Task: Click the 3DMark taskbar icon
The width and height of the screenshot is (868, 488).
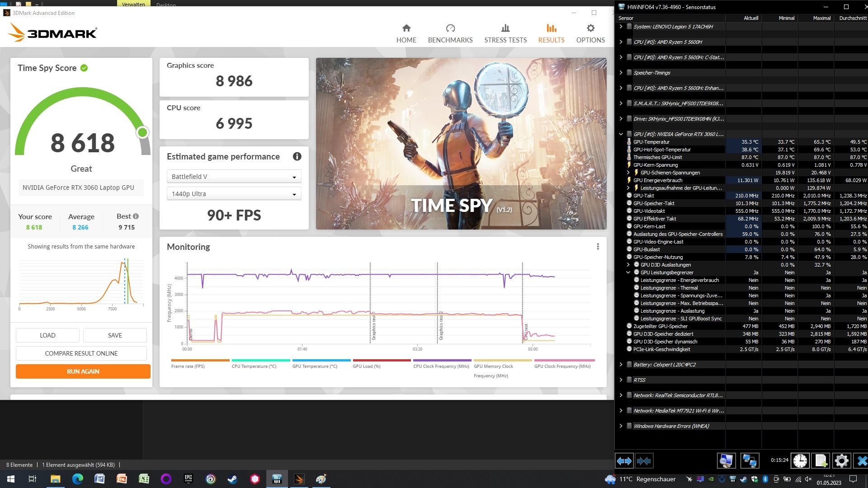Action: [299, 479]
